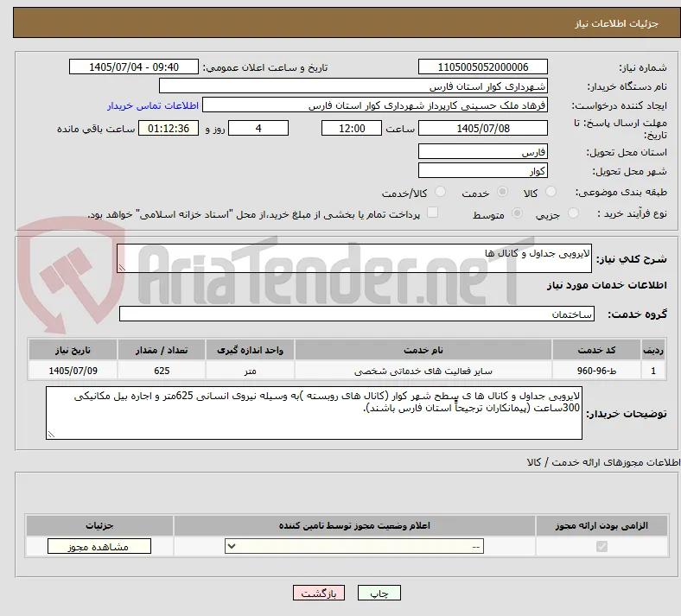Click the تعداد / مقدار column header
The height and width of the screenshot is (616, 681).
point(162,350)
